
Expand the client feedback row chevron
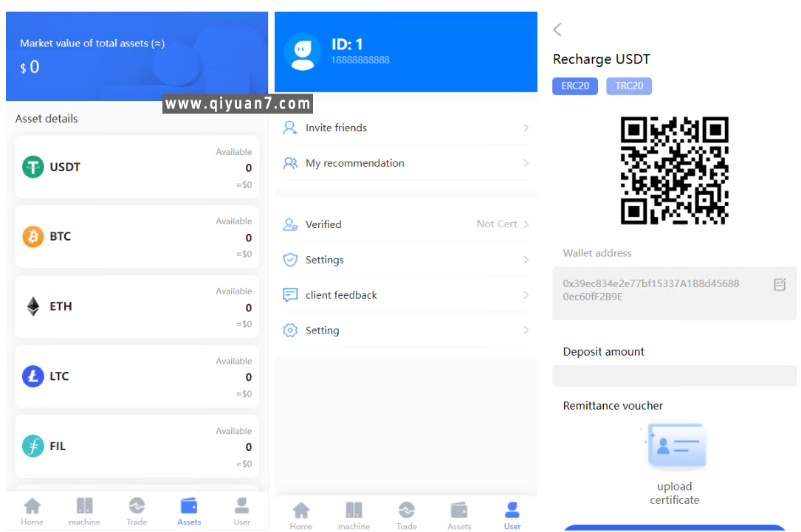pos(526,295)
